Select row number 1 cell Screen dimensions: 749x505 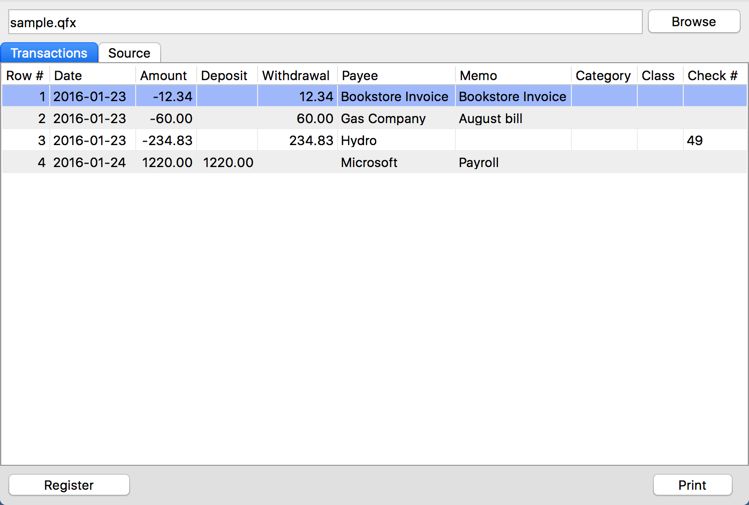(x=25, y=96)
